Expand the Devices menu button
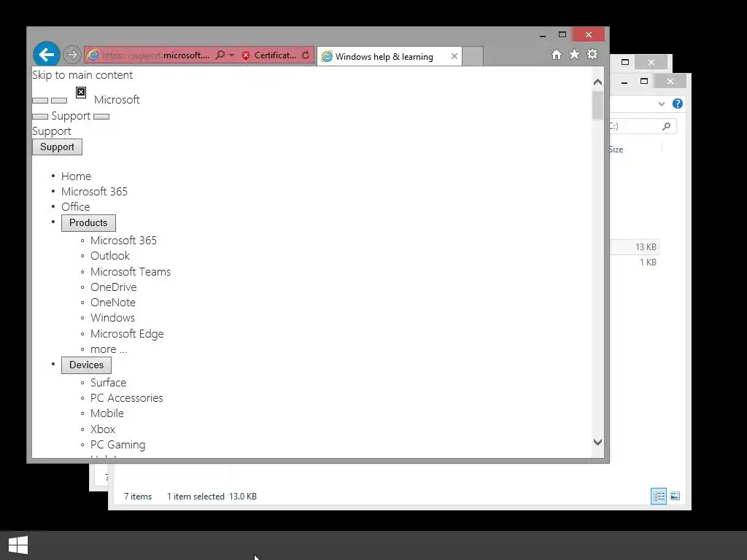This screenshot has width=747, height=560. [86, 365]
